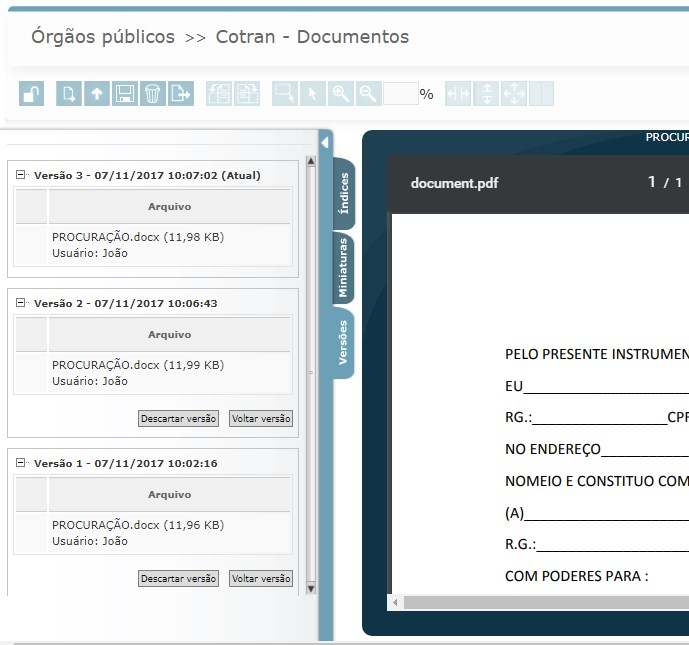Click the document horizontal scrollbar
Viewport: 689px width, 645px height.
click(x=540, y=602)
